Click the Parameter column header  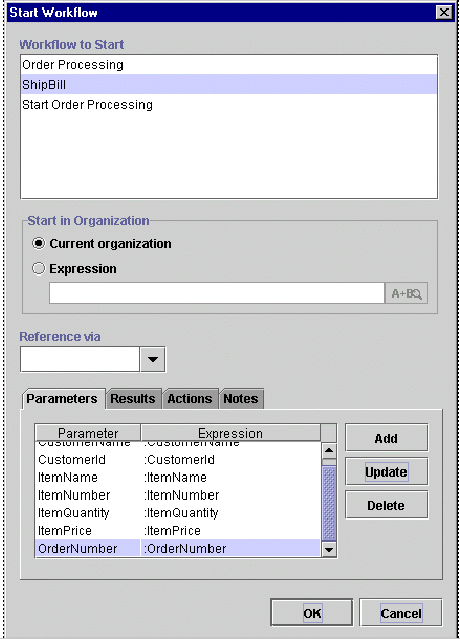(88, 432)
